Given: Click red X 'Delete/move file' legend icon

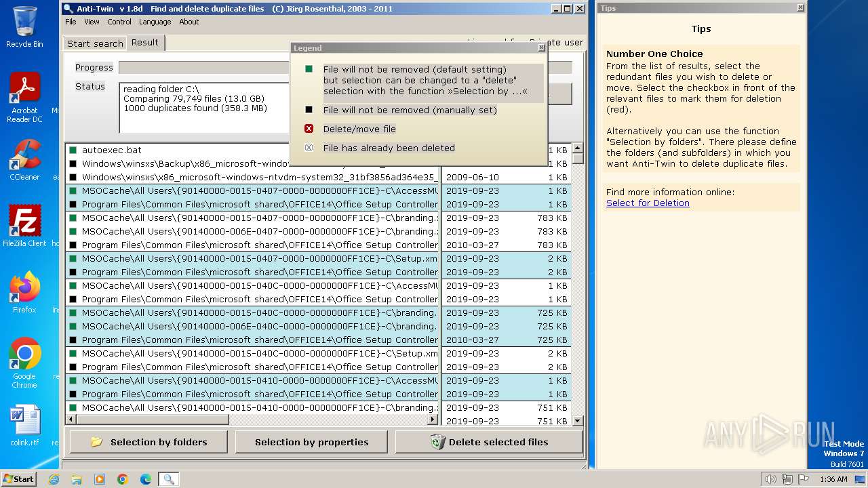Looking at the screenshot, I should tap(309, 129).
